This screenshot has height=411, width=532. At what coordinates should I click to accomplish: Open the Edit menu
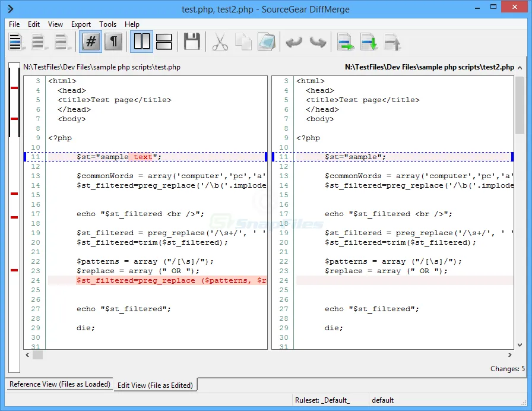34,24
